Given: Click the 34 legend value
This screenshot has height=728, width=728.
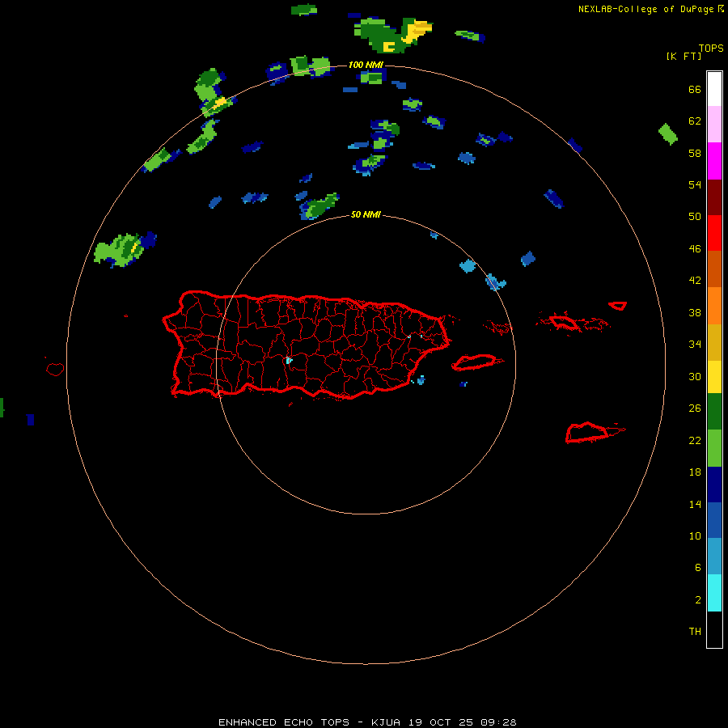Looking at the screenshot, I should click(695, 344).
